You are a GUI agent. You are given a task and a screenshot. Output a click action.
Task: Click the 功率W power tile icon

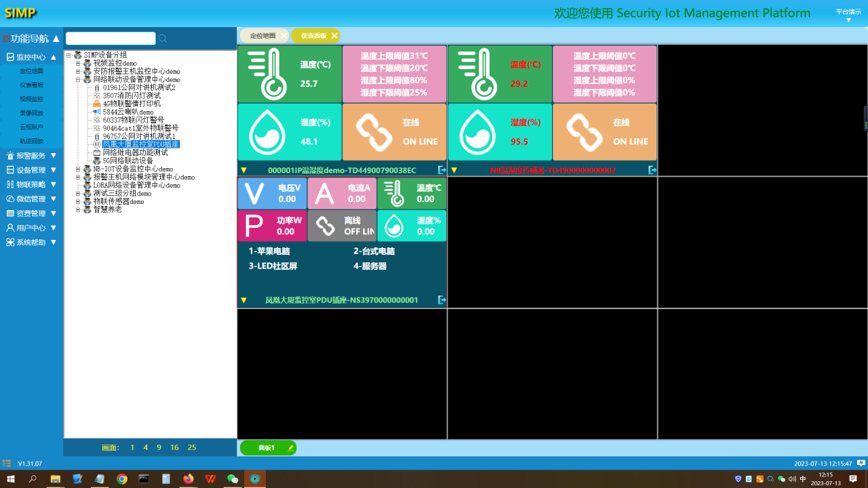tap(254, 226)
